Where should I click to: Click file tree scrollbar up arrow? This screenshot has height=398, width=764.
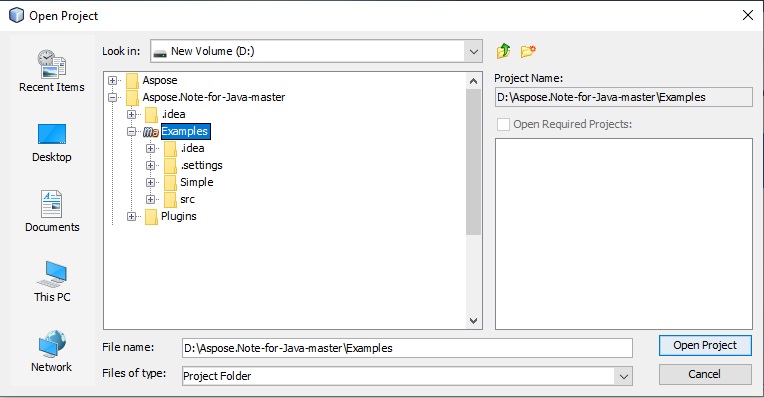tap(473, 81)
